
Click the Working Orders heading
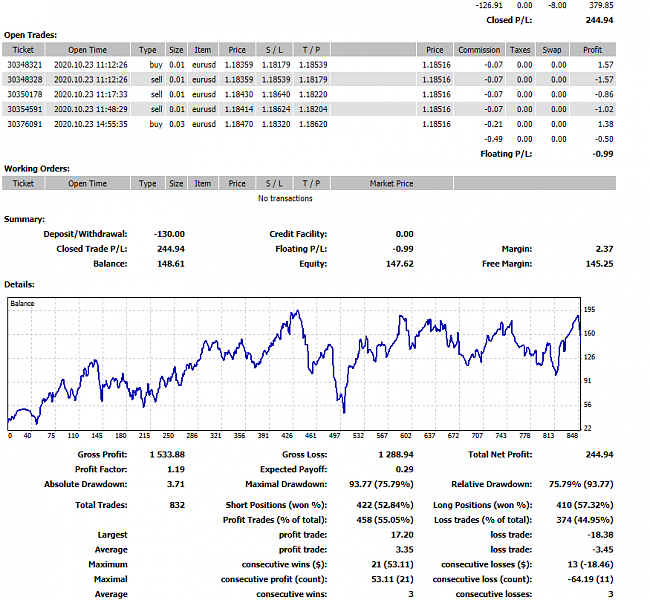click(37, 169)
